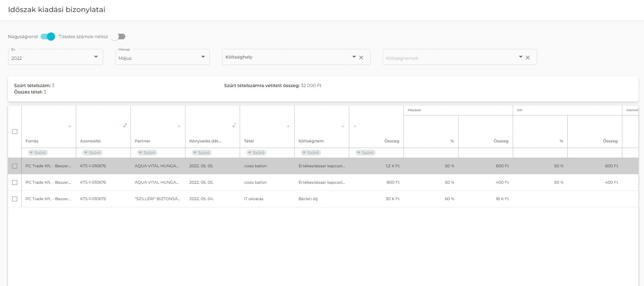
Task: Expand the Költségnemek dropdown arrow
Action: pyautogui.click(x=520, y=57)
